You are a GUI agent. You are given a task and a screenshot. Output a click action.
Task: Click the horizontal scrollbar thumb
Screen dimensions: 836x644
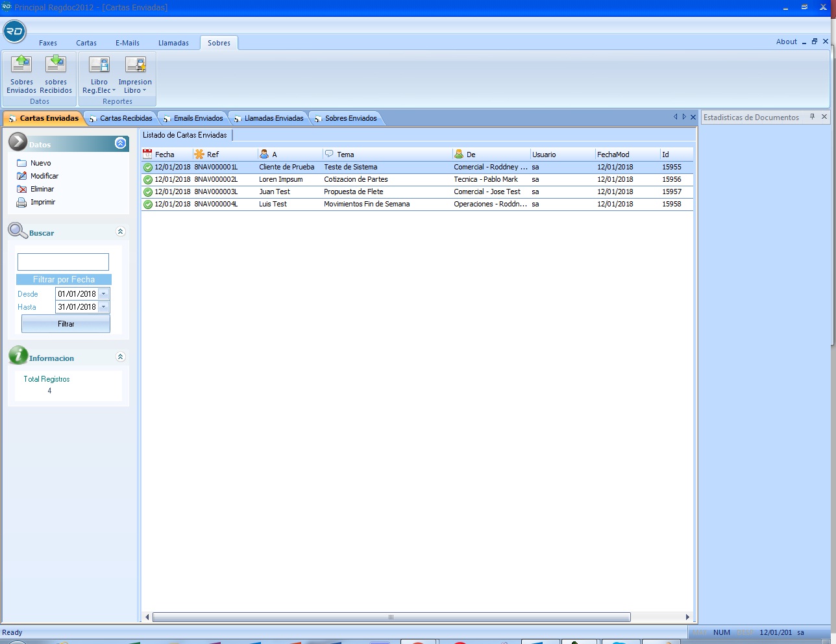tap(391, 617)
